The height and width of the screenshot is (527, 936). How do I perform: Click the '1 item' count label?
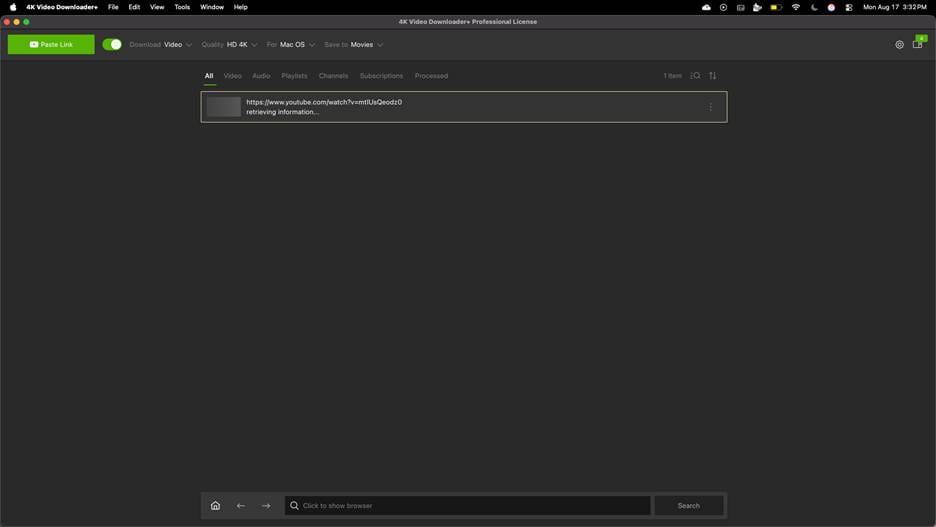pyautogui.click(x=672, y=76)
